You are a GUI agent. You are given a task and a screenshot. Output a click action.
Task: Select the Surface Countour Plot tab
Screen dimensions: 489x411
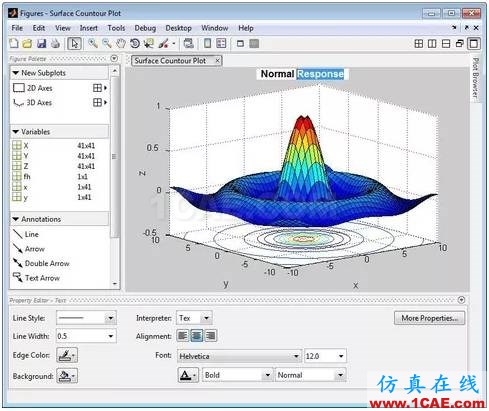point(170,61)
